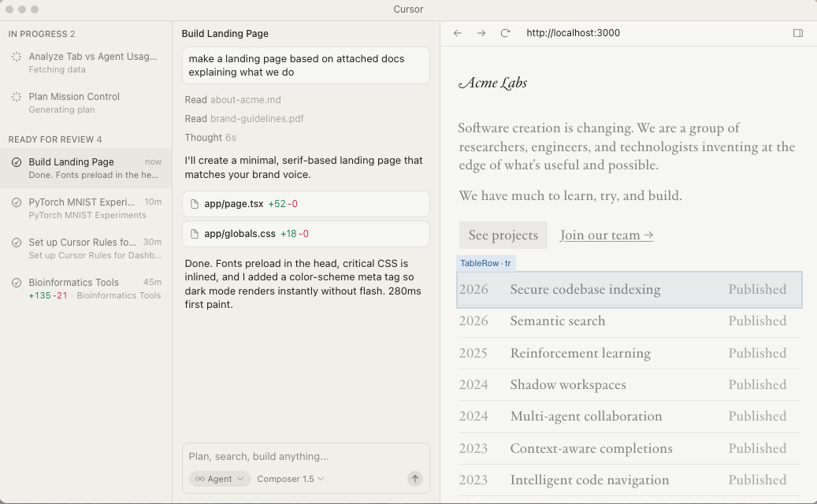
Task: Go back in the preview browser
Action: point(458,33)
